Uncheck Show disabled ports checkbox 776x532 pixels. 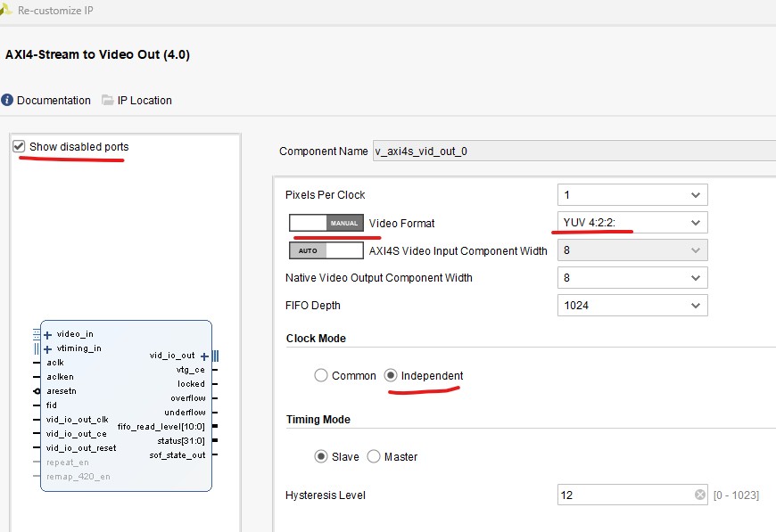19,146
